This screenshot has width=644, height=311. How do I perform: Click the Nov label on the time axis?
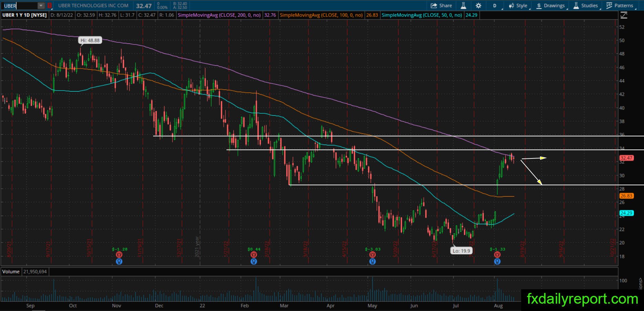click(116, 305)
